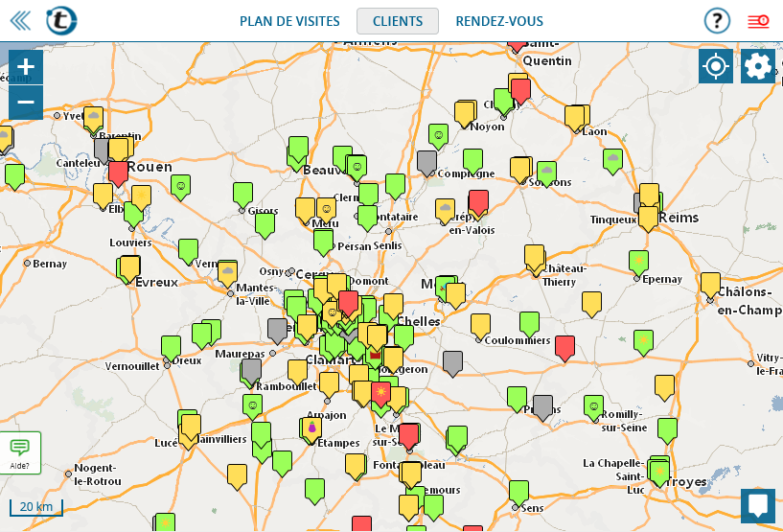Click the Bernay town label

[x=50, y=264]
